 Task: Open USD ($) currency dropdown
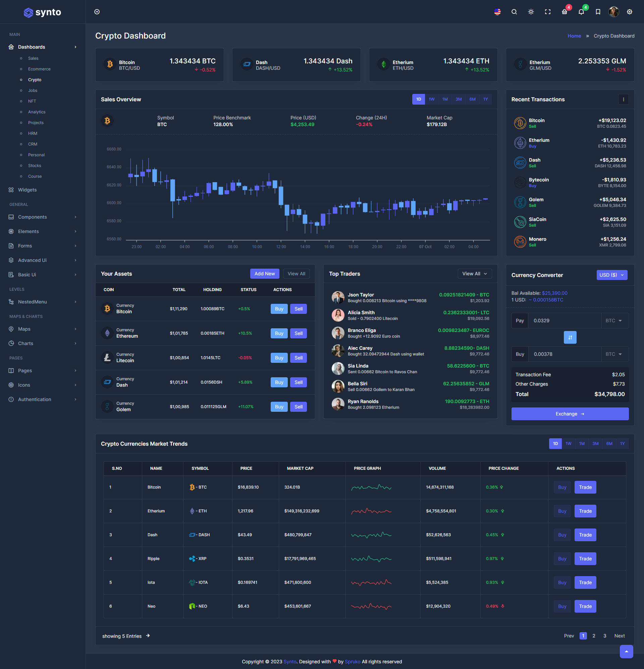[x=611, y=275]
